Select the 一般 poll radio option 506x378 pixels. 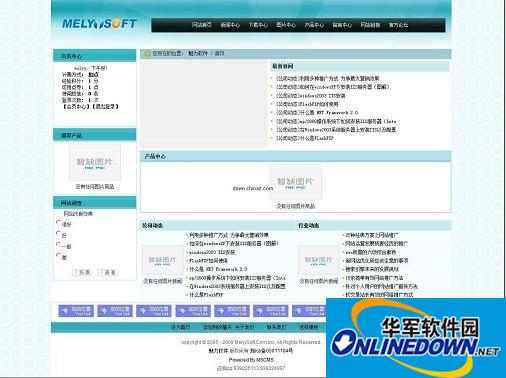(59, 244)
